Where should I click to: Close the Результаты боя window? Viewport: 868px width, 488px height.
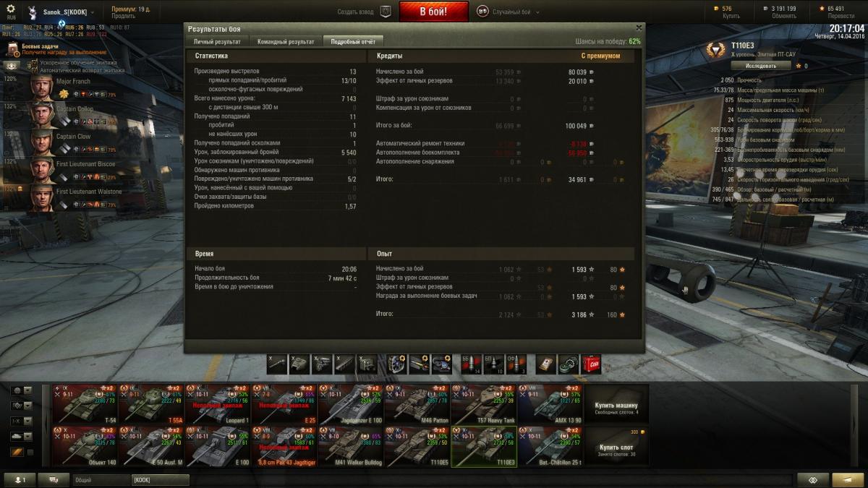click(x=638, y=27)
